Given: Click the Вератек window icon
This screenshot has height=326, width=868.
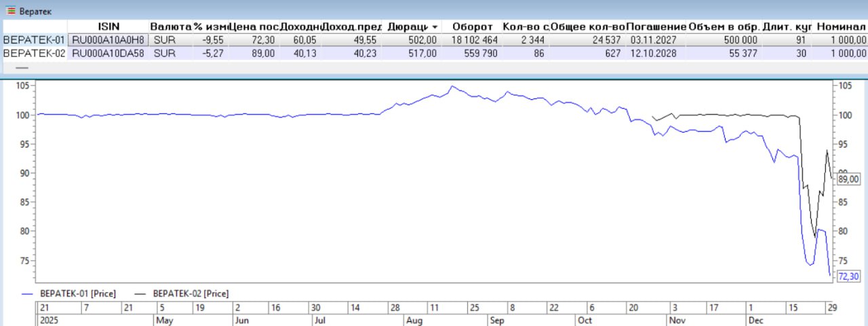Looking at the screenshot, I should click(9, 12).
